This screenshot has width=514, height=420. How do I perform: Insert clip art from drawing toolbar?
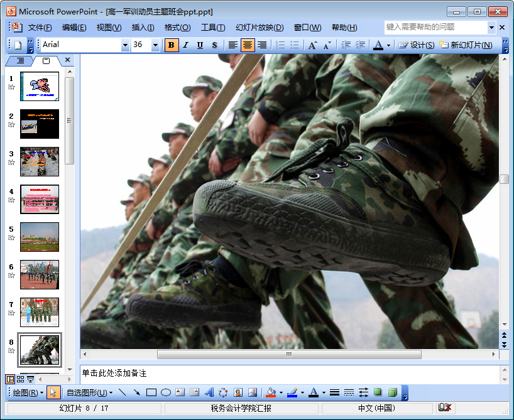(x=238, y=392)
